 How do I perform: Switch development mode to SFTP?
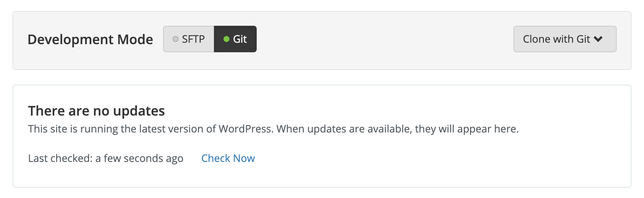(x=188, y=39)
